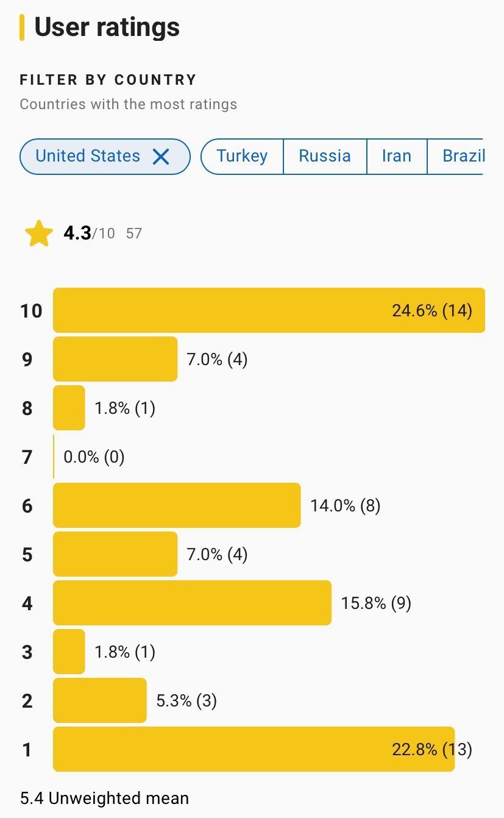
Task: Filter ratings by Brazil
Action: click(x=463, y=157)
